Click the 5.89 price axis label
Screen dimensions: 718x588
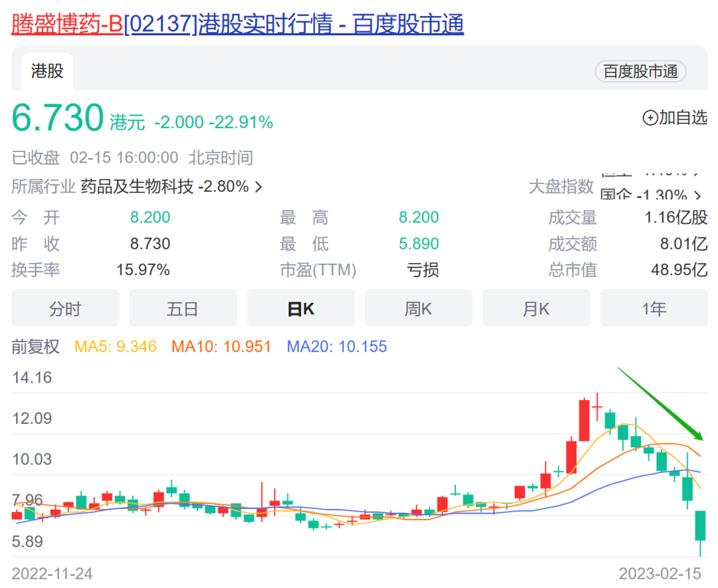point(27,541)
